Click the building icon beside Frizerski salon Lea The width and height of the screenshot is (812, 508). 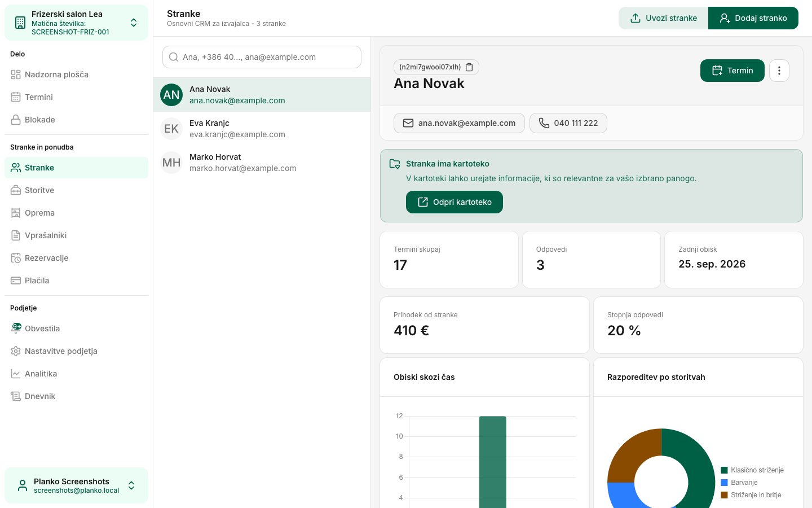point(20,23)
